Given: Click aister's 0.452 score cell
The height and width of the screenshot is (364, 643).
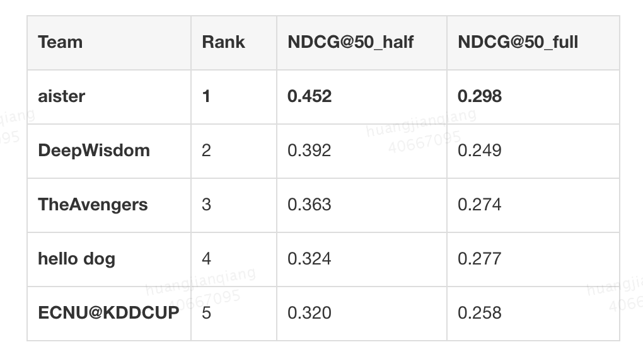Looking at the screenshot, I should click(310, 96).
